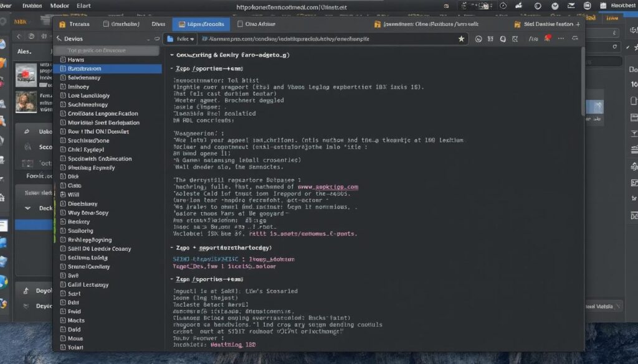The height and width of the screenshot is (364, 638).
Task: Click the star bookmark icon in address bar
Action: (x=461, y=39)
